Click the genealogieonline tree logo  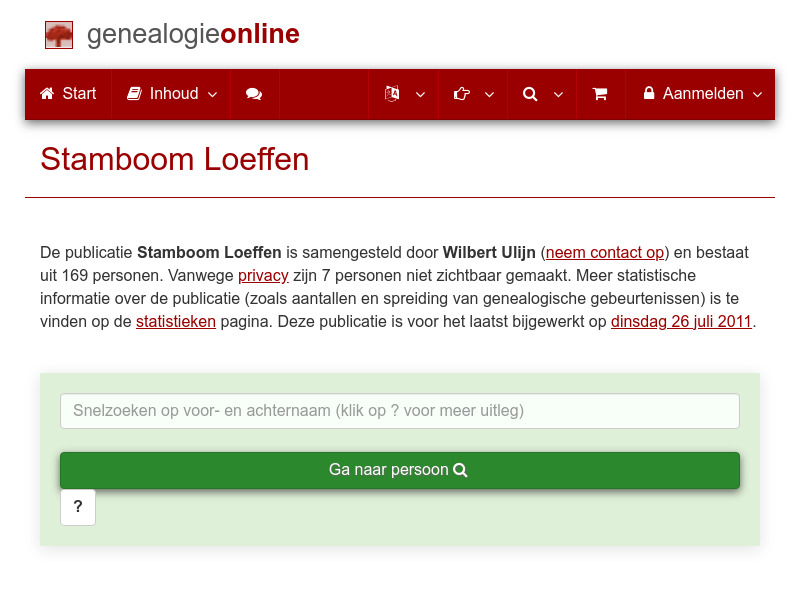59,34
